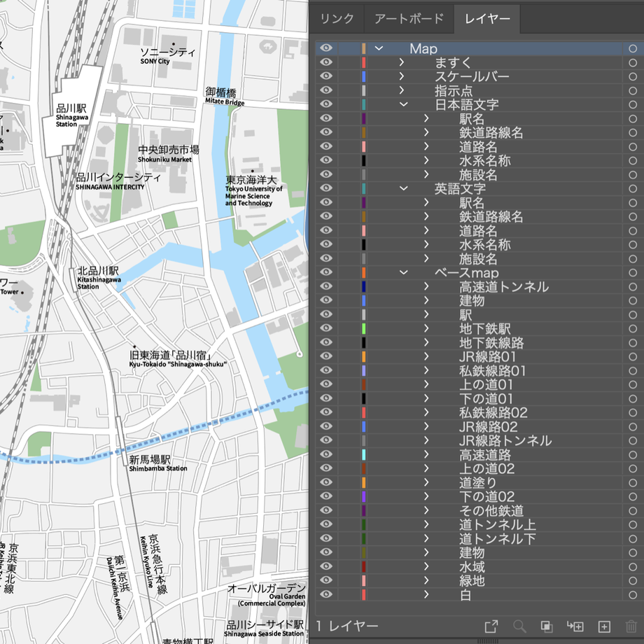Click 東京海洋大 label on map
The width and height of the screenshot is (644, 644).
point(251,180)
